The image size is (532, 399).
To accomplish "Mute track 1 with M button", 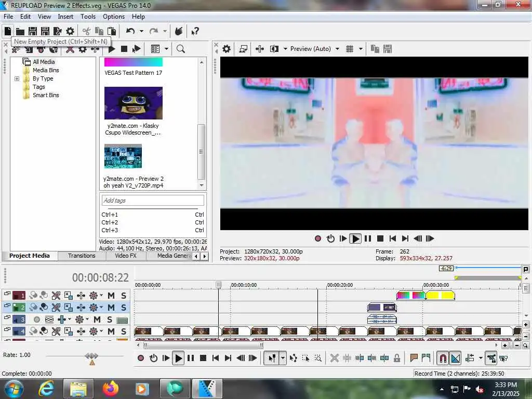I will 111,296.
